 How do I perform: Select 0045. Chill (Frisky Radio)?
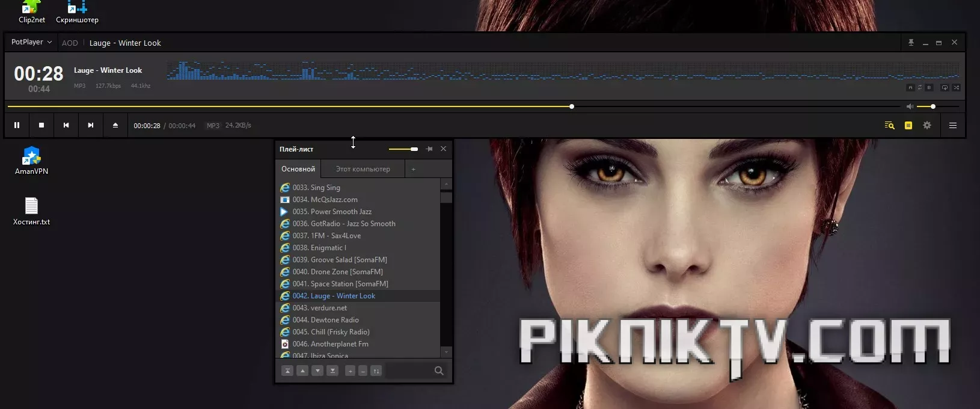pyautogui.click(x=358, y=332)
